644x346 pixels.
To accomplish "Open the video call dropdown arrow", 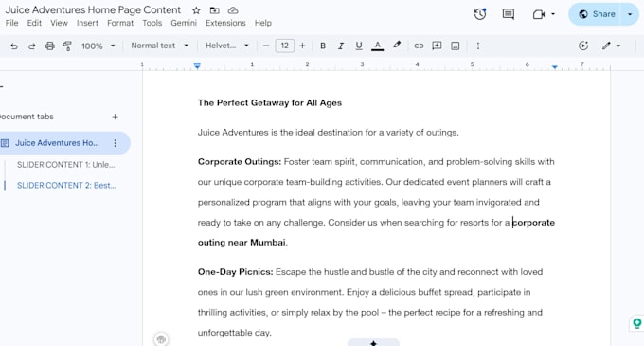I will [553, 14].
